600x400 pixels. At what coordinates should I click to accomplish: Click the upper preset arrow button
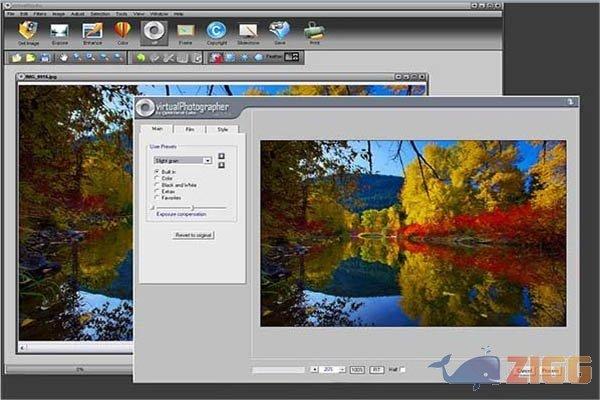[x=221, y=156]
